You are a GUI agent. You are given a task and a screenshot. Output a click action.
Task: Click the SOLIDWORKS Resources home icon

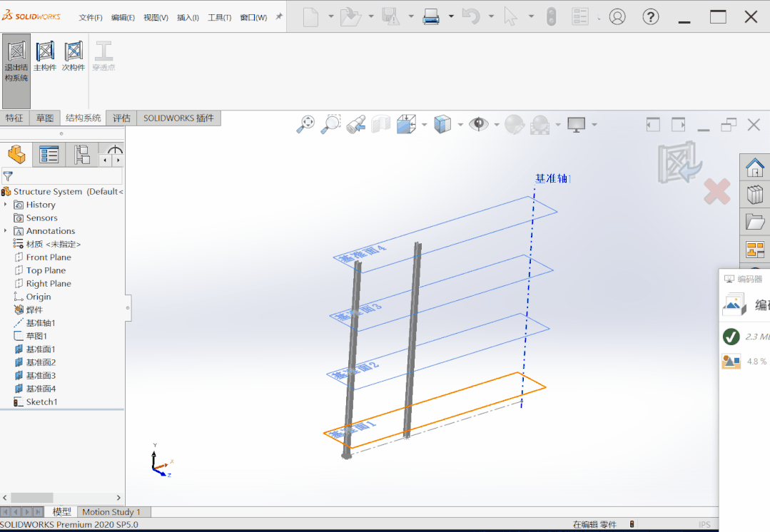tap(755, 168)
